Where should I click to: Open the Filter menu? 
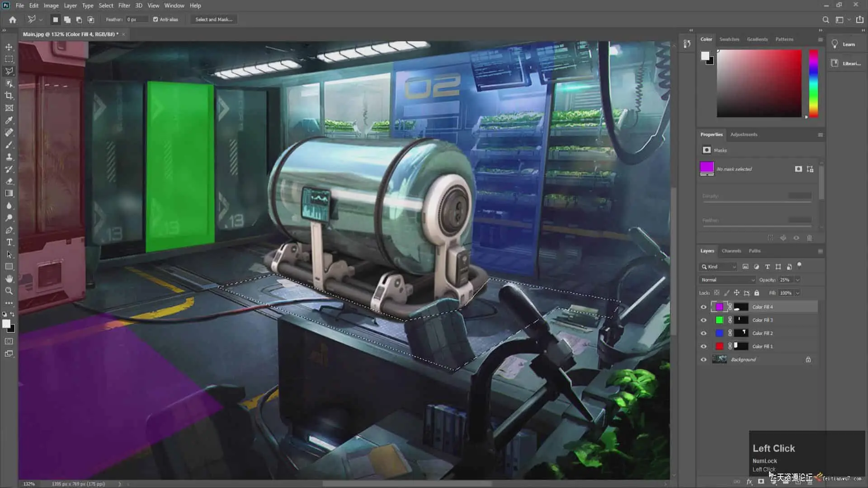point(124,5)
